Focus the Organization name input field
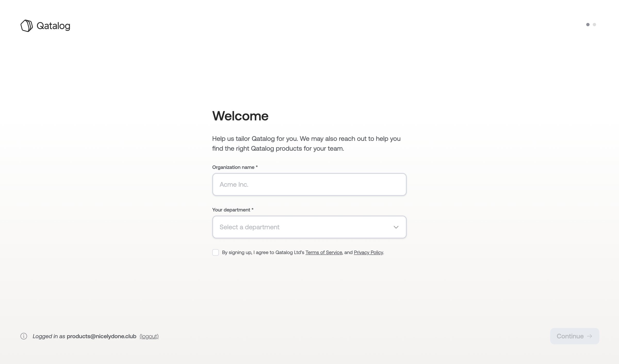Image resolution: width=619 pixels, height=364 pixels. 309,184
